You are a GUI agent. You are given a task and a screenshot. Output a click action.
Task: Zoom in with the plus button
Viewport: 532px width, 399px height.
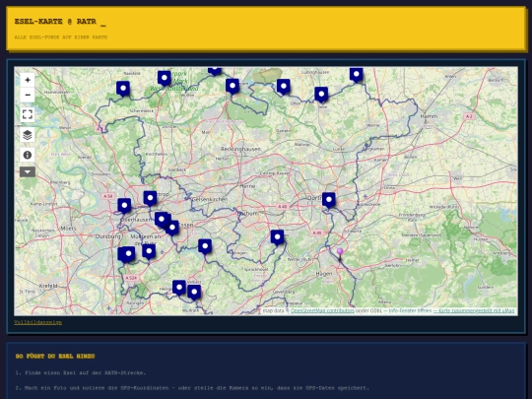pos(28,80)
